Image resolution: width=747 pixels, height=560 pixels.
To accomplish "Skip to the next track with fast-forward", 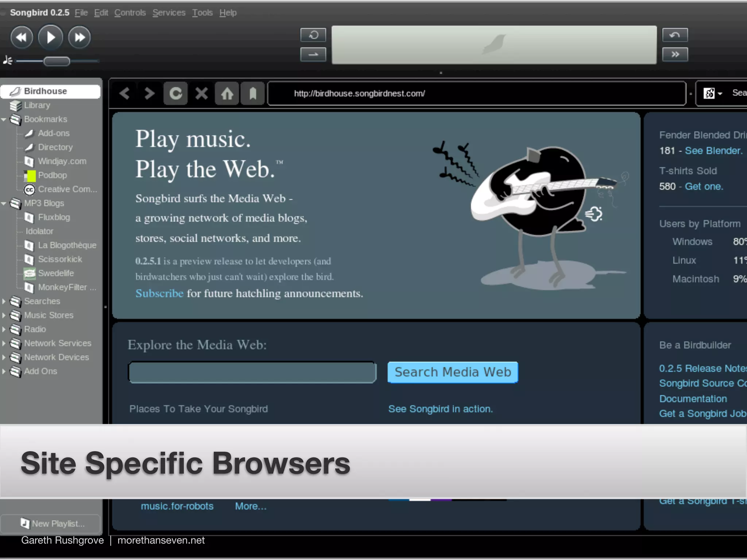I will [x=79, y=37].
